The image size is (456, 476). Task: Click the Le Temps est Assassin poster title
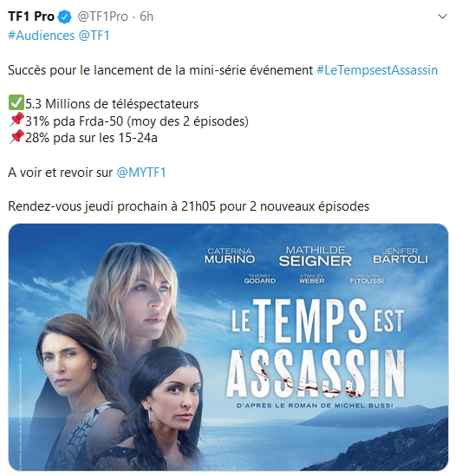316,348
